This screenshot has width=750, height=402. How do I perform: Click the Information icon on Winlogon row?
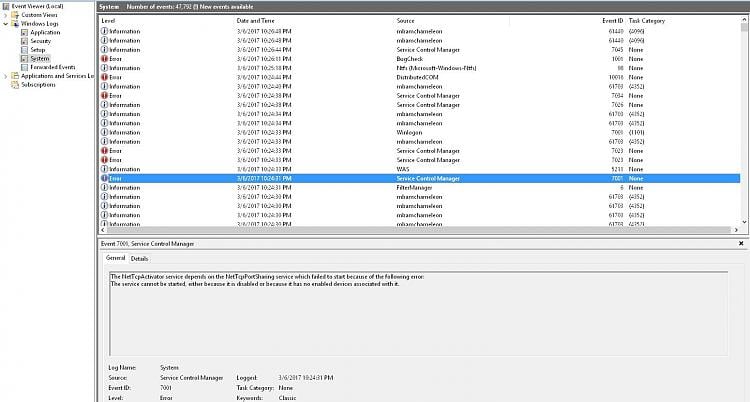click(x=104, y=133)
